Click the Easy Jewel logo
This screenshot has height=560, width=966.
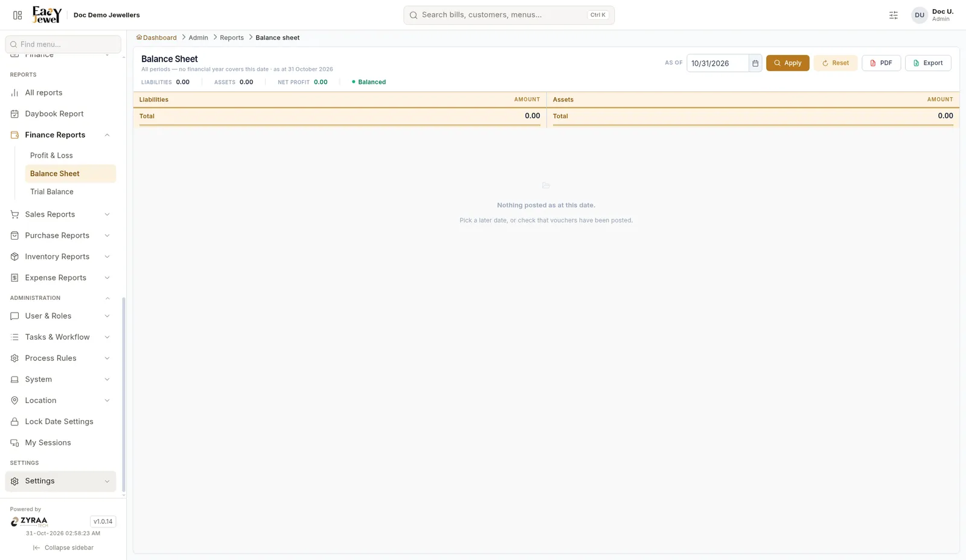tap(47, 15)
